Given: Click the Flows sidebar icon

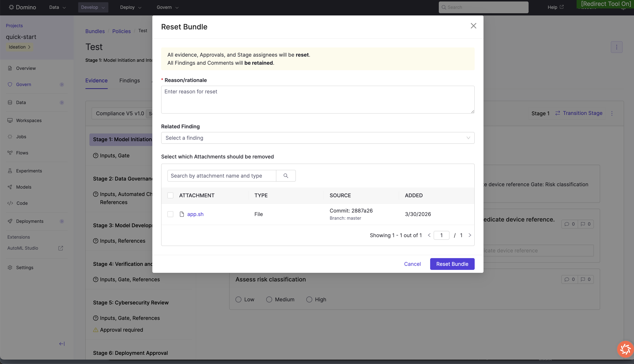Looking at the screenshot, I should pyautogui.click(x=10, y=153).
